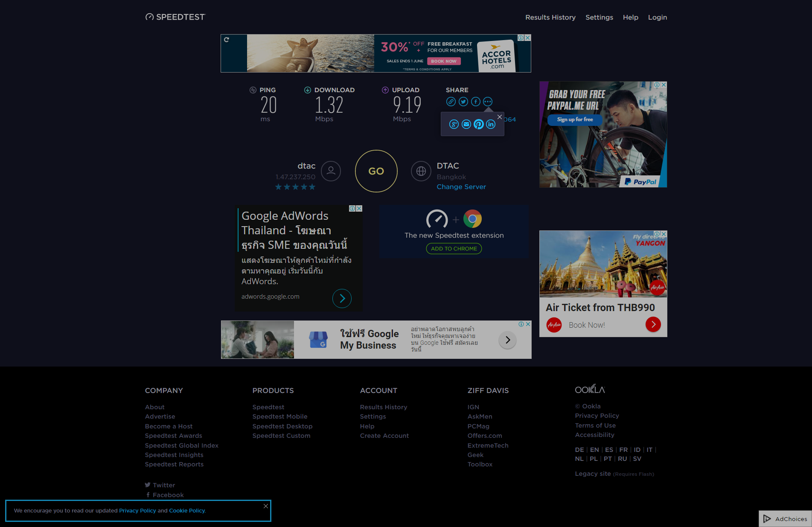Image resolution: width=812 pixels, height=527 pixels.
Task: Close the PayPal ad
Action: tap(664, 84)
